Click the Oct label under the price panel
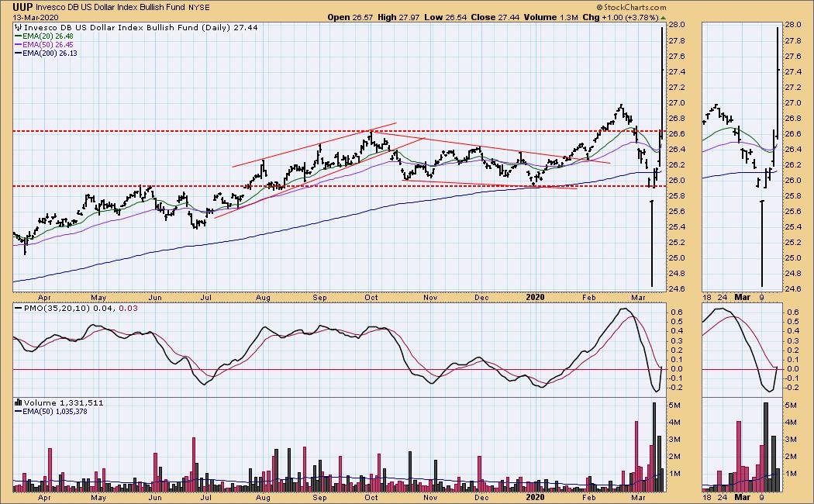 (x=371, y=298)
